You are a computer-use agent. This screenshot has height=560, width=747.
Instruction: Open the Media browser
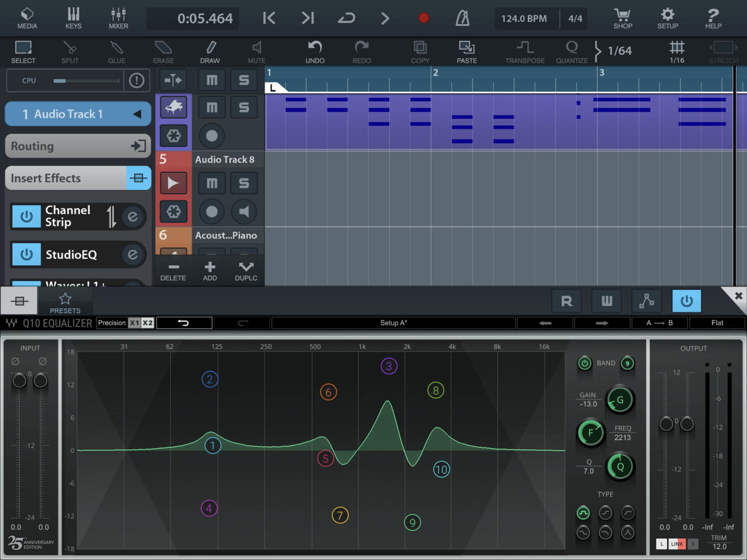point(27,18)
